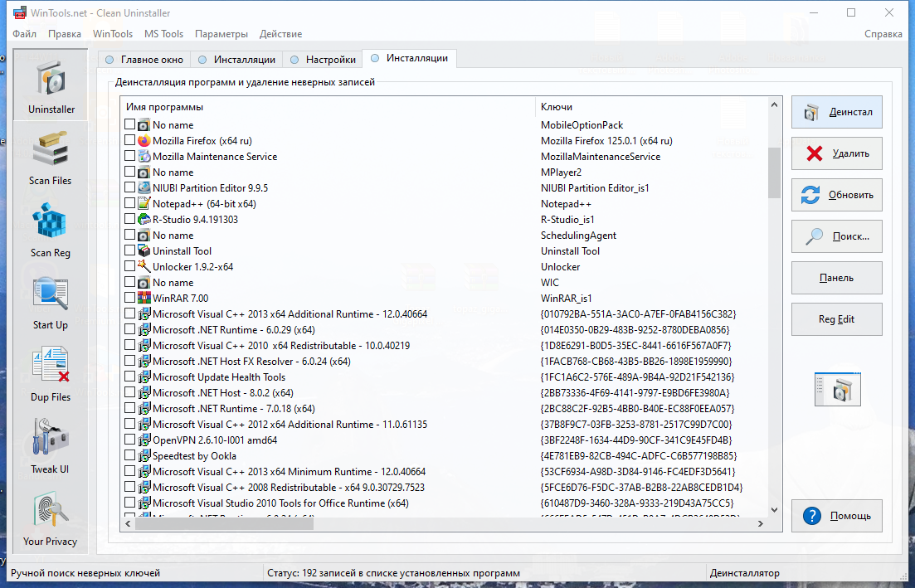Screen dimensions: 915x588
Task: Check the Mozilla Firefox (x64 ru) checkbox
Action: [x=129, y=141]
